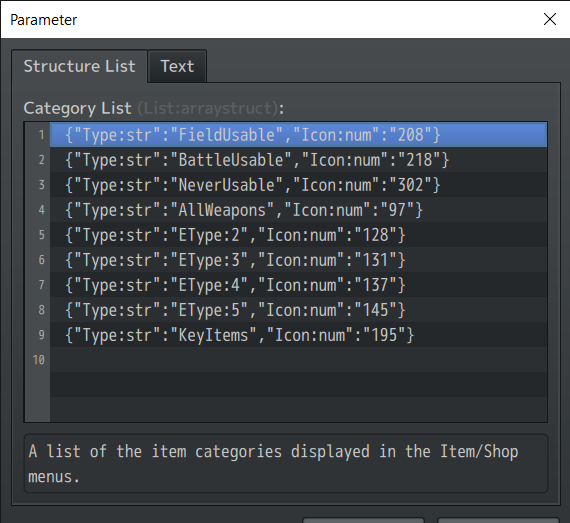570x523 pixels.
Task: Click the Category List label
Action: 77,108
